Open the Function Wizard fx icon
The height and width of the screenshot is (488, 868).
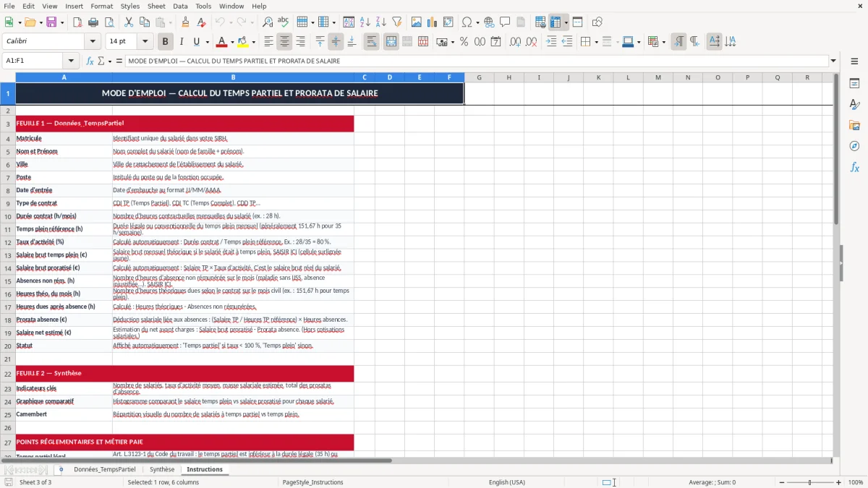(x=90, y=61)
